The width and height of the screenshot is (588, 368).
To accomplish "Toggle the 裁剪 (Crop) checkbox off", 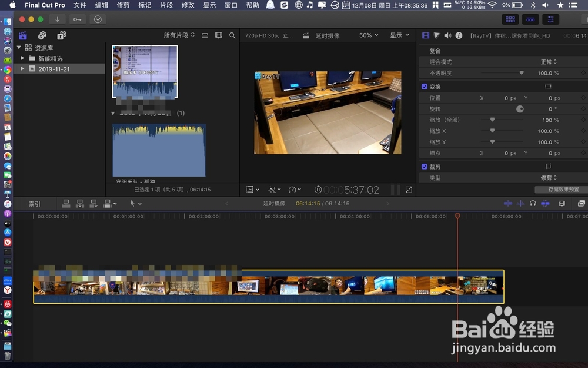I will pyautogui.click(x=425, y=166).
